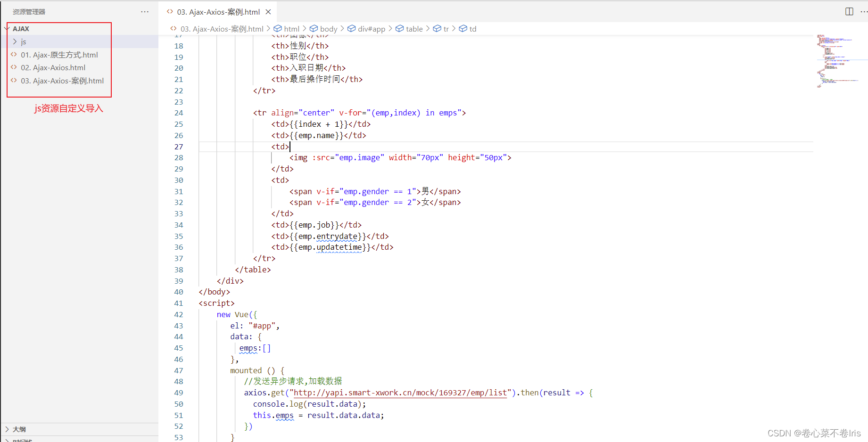Click </table> closing tag on line 38

pyautogui.click(x=253, y=270)
